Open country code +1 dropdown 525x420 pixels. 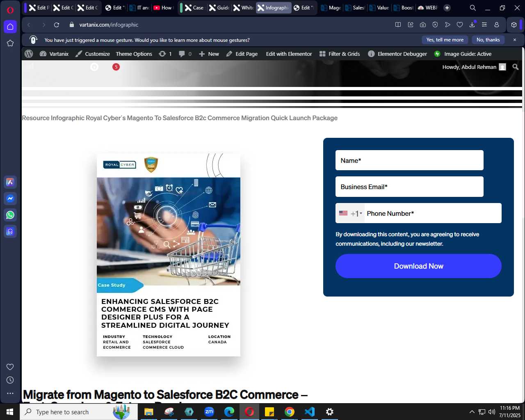pos(350,213)
